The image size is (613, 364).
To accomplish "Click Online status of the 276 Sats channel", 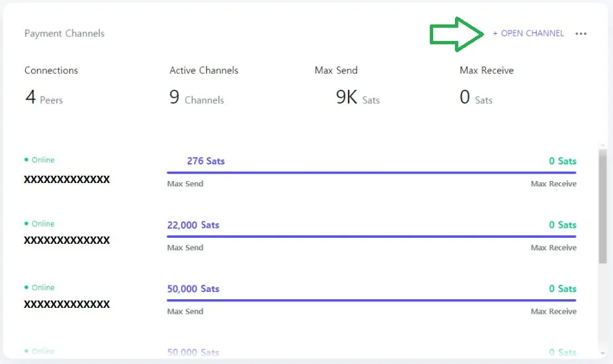I will click(40, 160).
